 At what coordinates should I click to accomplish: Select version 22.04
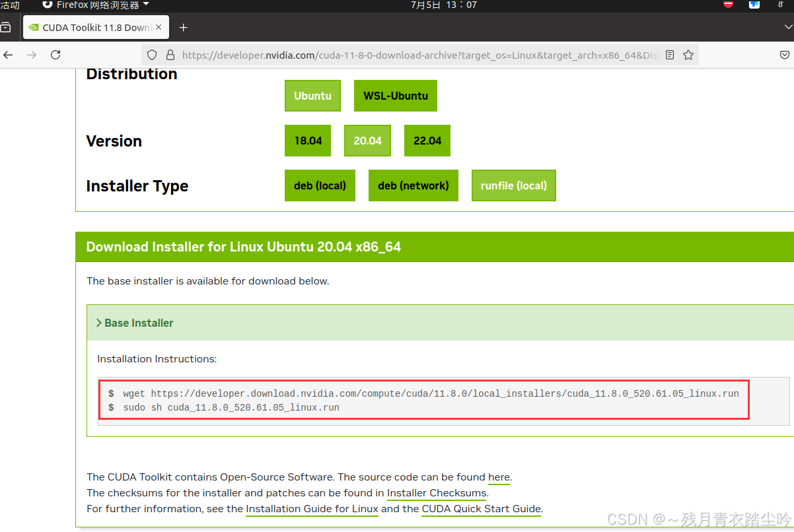coord(427,141)
